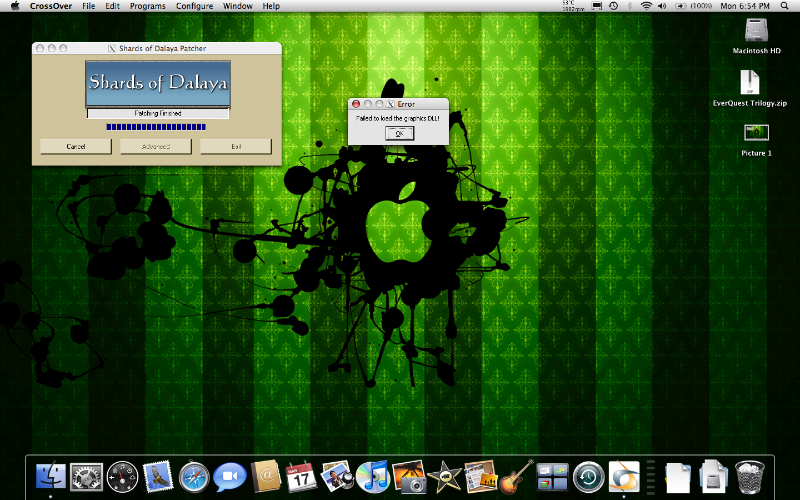Viewport: 800px width, 500px height.
Task: Open the Documents stack in dock
Action: 678,478
